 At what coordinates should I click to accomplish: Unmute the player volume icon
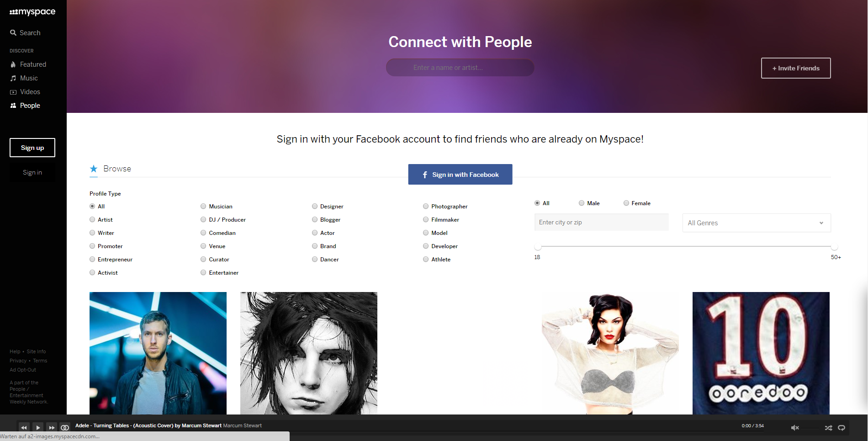[795, 428]
